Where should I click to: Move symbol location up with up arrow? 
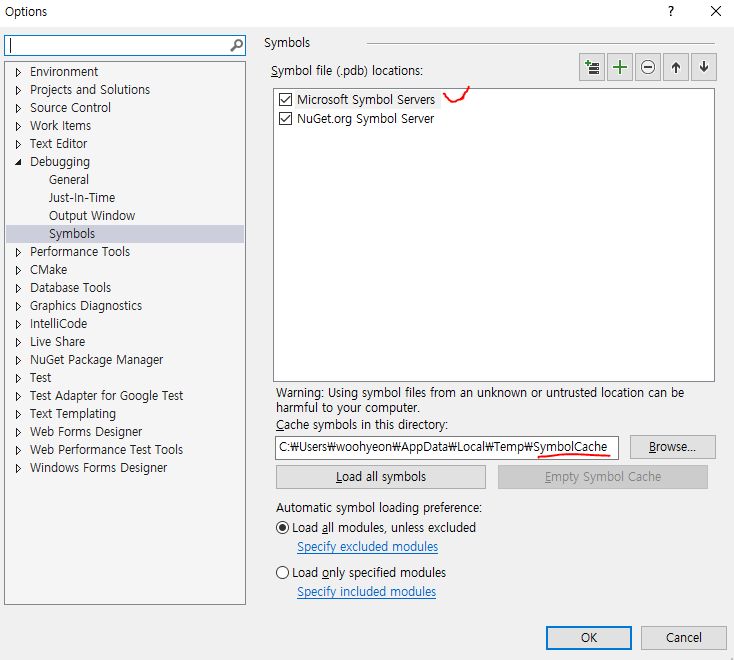pos(675,67)
